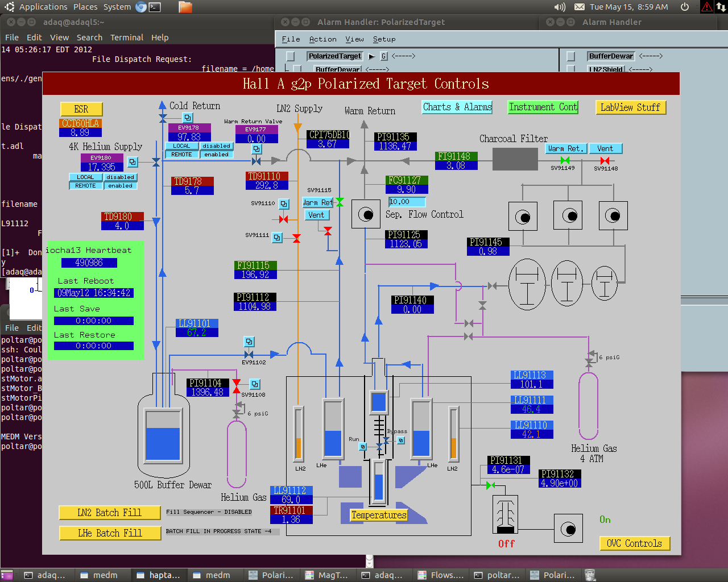The height and width of the screenshot is (582, 728).
Task: Open the ESR related display menu
Action: [x=81, y=109]
